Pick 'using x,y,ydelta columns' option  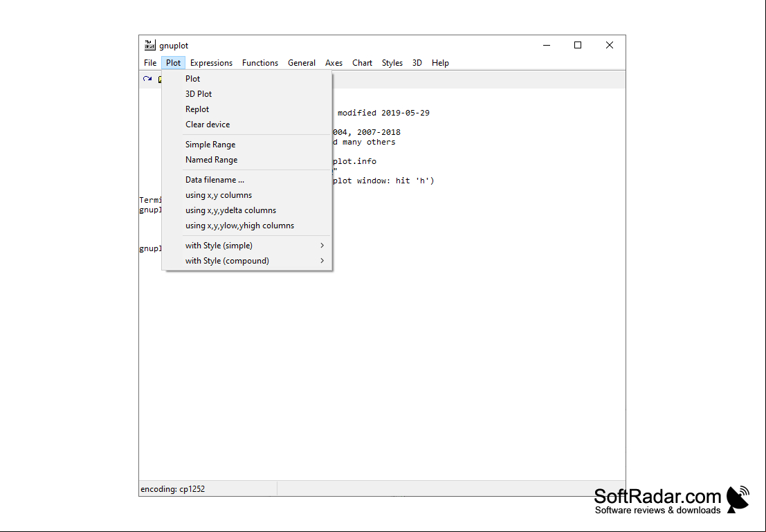point(247,210)
